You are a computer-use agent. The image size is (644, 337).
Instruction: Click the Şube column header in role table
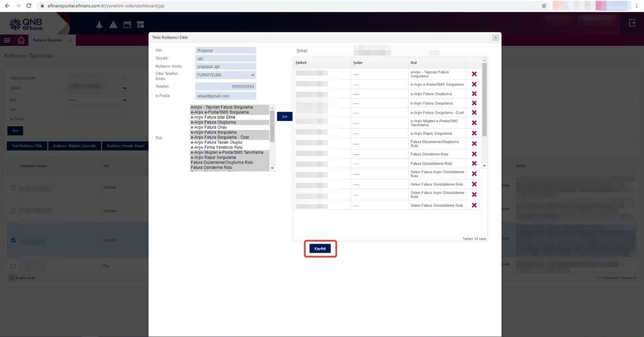click(x=379, y=62)
